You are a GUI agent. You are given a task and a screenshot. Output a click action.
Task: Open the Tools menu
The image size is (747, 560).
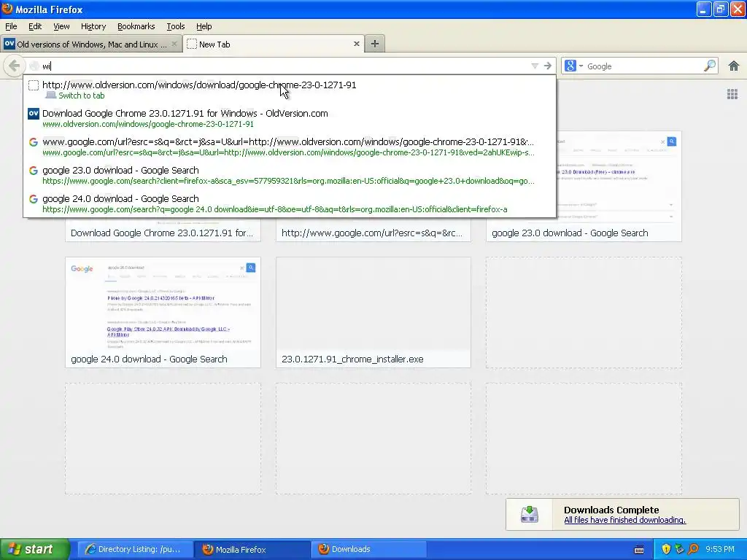coord(175,26)
